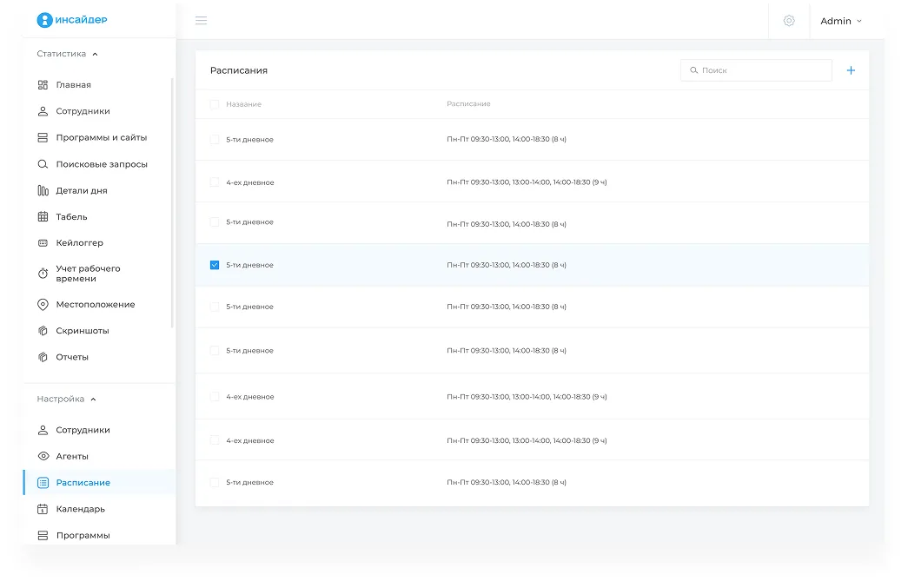Click the plus icon to add schedule

[x=851, y=70]
